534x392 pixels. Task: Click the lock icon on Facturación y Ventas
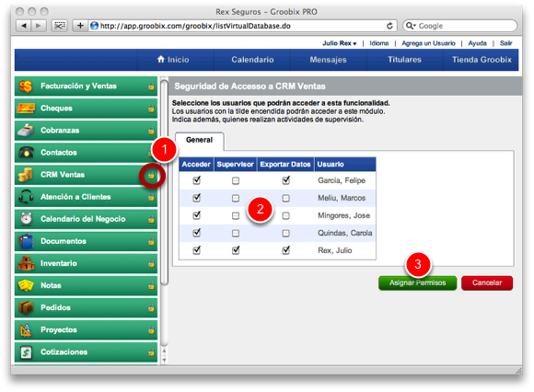151,86
